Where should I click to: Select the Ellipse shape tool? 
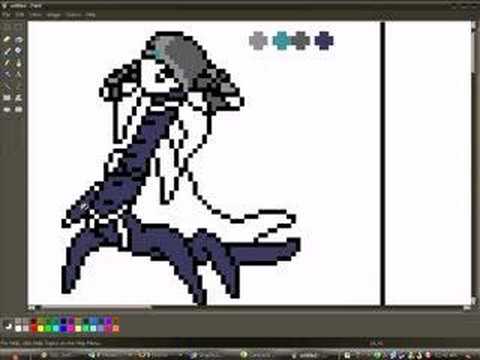[x=7, y=109]
